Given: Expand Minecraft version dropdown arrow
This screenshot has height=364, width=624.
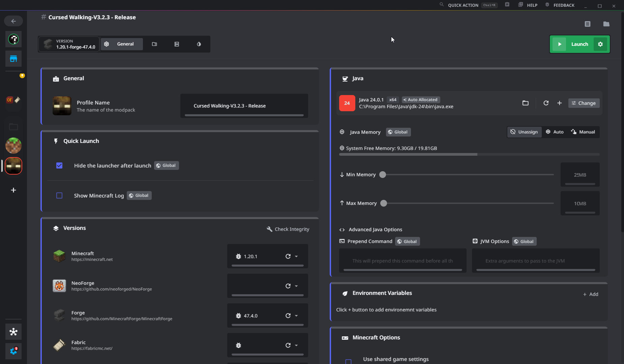Looking at the screenshot, I should 296,256.
